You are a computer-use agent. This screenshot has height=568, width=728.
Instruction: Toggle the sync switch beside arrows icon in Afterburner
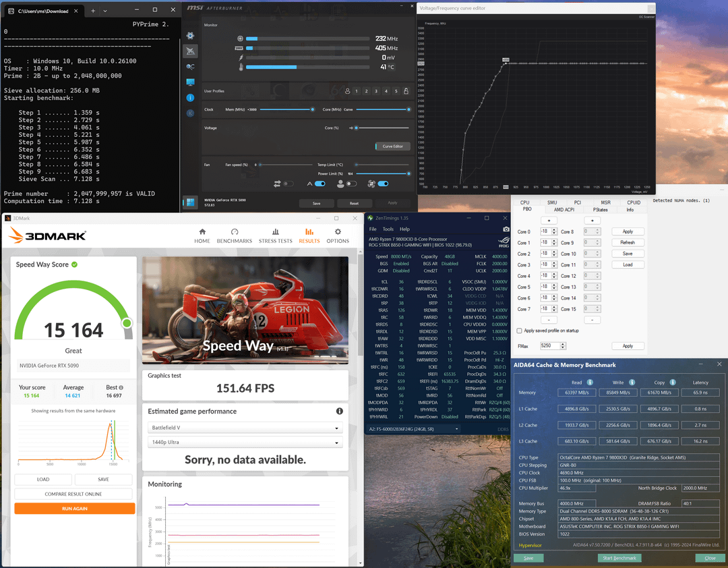(289, 184)
